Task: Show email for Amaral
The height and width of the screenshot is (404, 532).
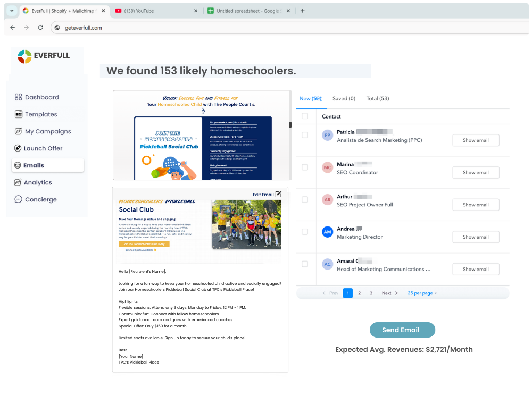Action: 476,269
